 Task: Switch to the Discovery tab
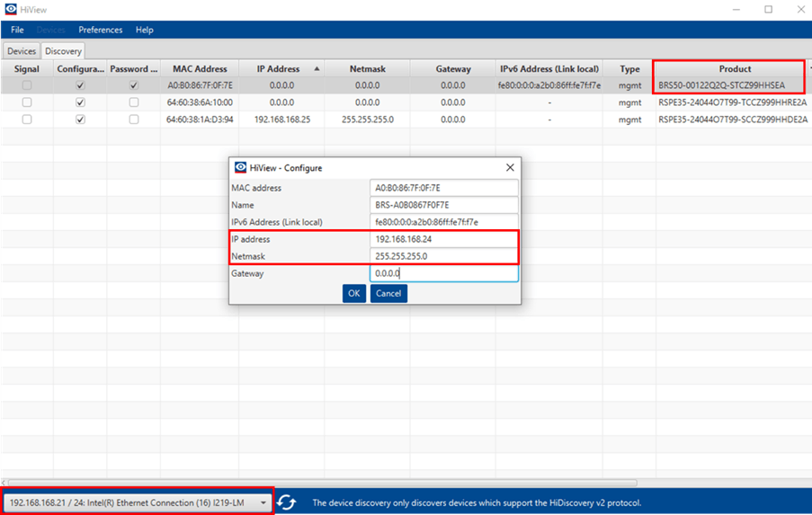pos(63,50)
